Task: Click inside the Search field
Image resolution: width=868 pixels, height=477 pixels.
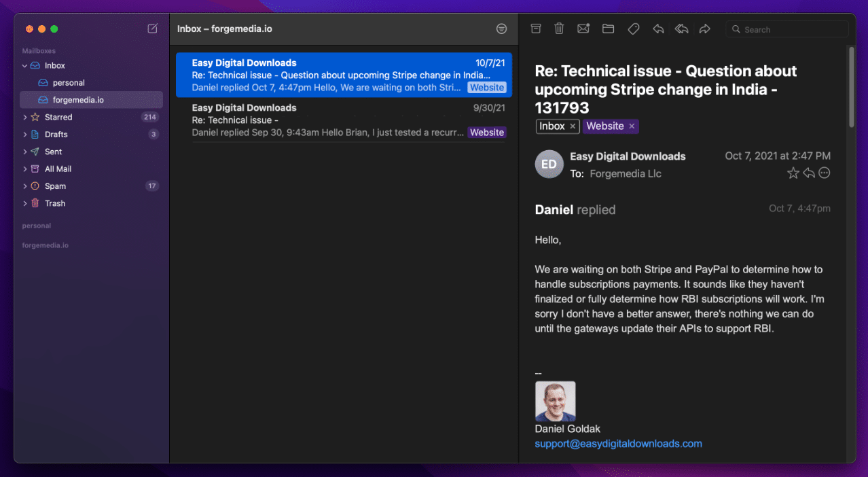Action: (786, 29)
